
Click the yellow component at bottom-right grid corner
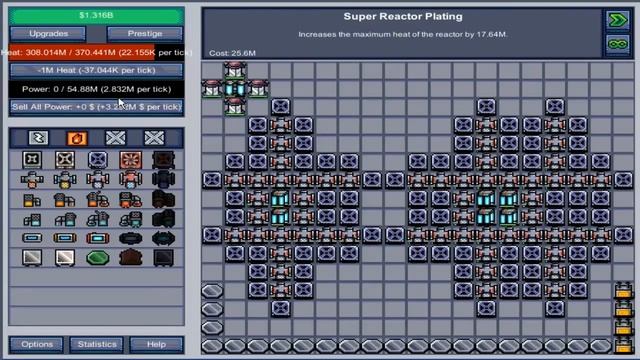pos(623,346)
